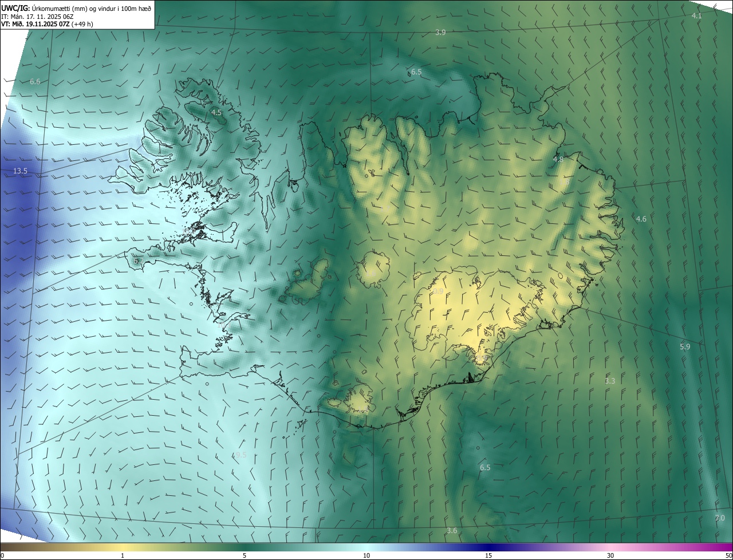Click the "50" tick on the color scale
The width and height of the screenshot is (733, 560).
point(728,556)
